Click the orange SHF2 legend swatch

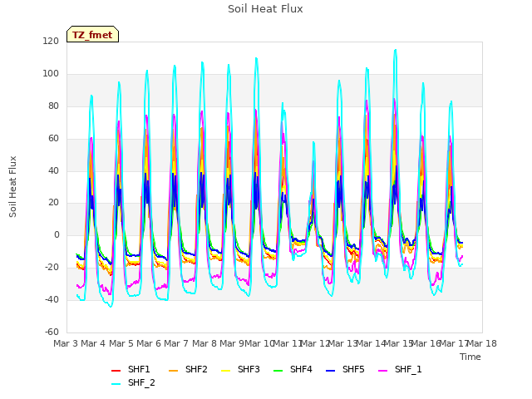pos(173,371)
